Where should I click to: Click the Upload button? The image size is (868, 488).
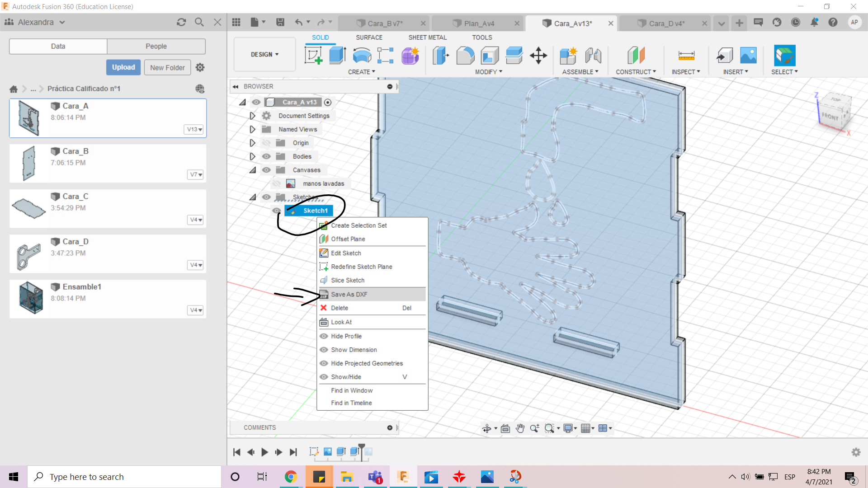click(x=123, y=67)
